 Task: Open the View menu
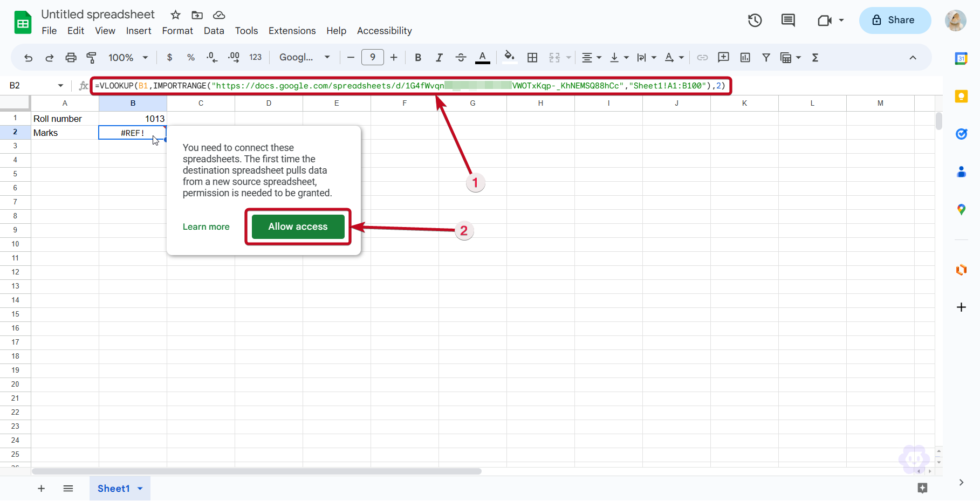pyautogui.click(x=105, y=31)
